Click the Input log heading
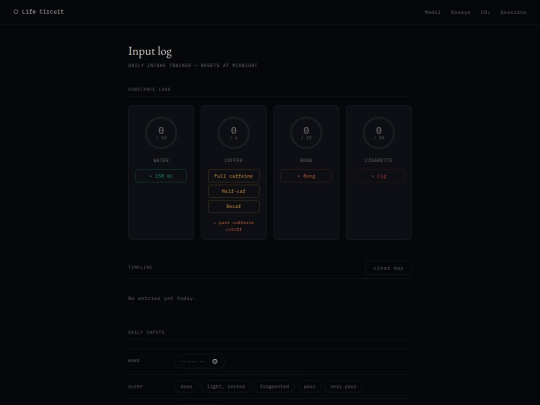The image size is (540, 405). pos(150,51)
